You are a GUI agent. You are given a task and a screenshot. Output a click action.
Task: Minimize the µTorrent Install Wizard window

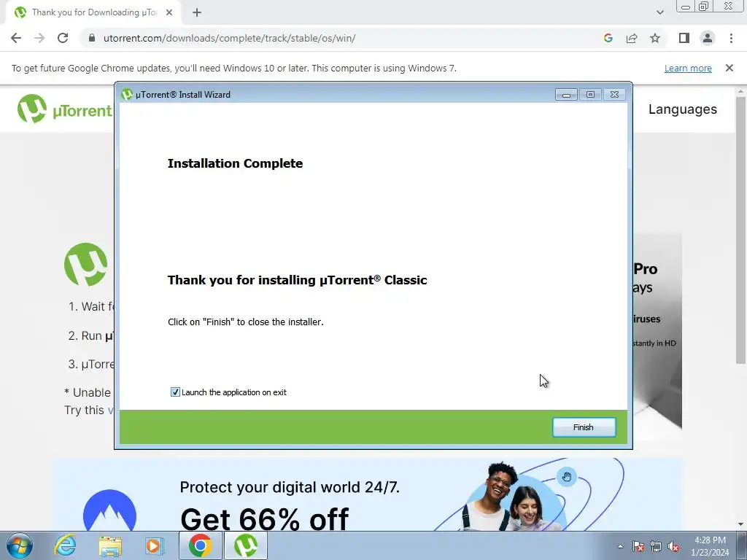point(566,94)
